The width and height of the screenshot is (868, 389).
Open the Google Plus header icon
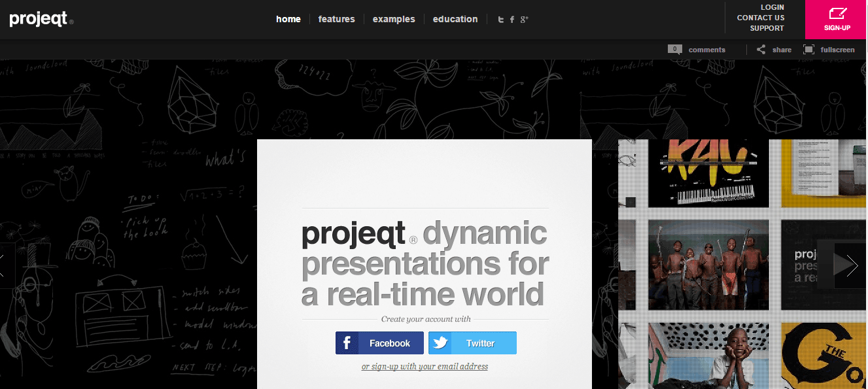click(524, 19)
